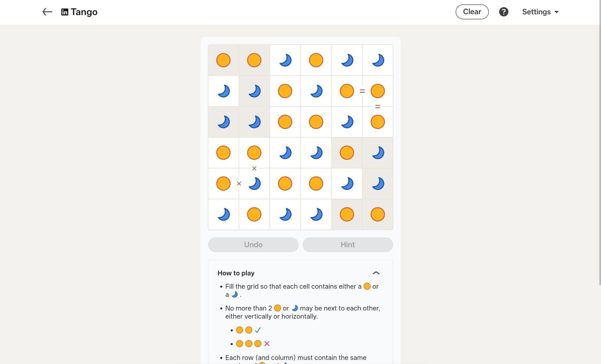Collapse the How to play section

tap(376, 273)
